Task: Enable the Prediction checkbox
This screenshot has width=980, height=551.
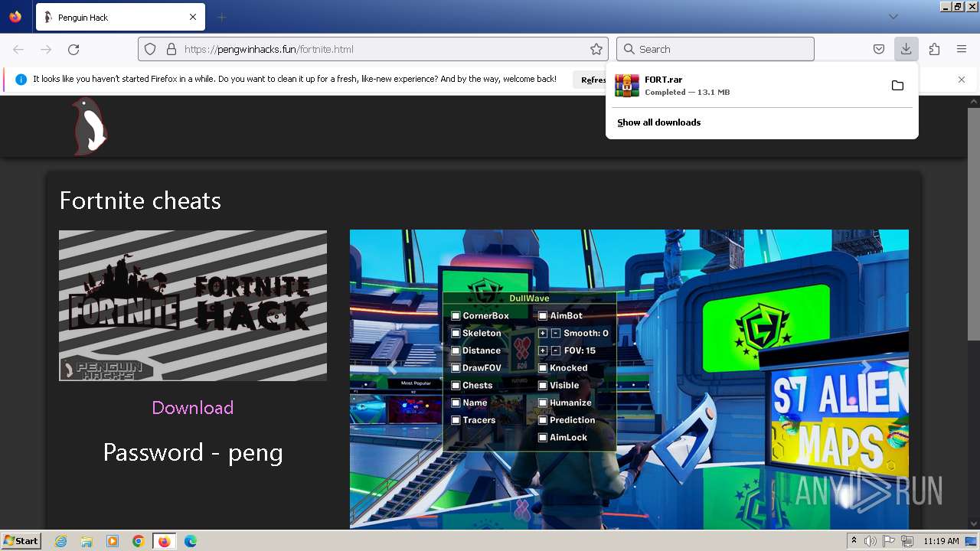Action: 543,420
